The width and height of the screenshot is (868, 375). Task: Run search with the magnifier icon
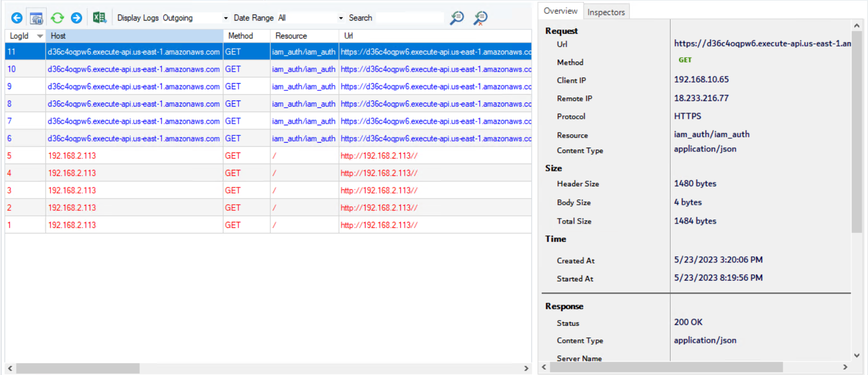click(x=457, y=18)
